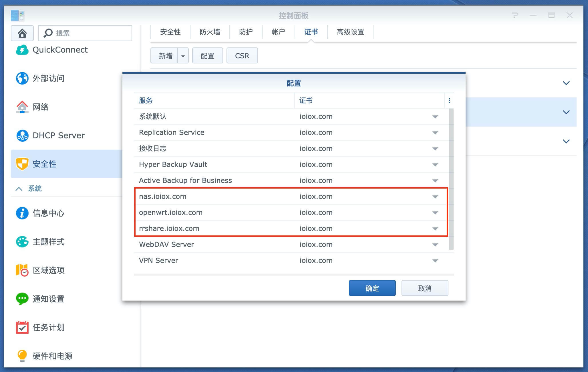The height and width of the screenshot is (372, 588).
Task: Open the arrow dropdown beside the 新增 button
Action: [183, 56]
